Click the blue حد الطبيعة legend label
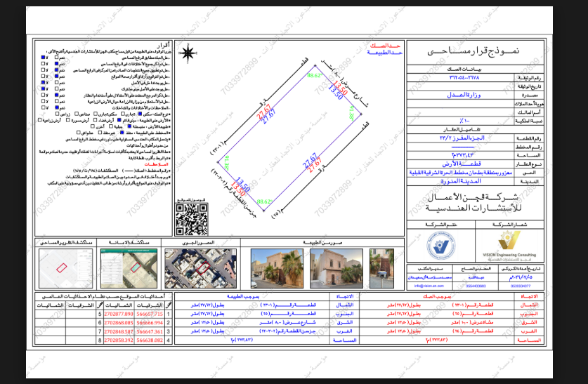588x384 pixels. (x=384, y=53)
